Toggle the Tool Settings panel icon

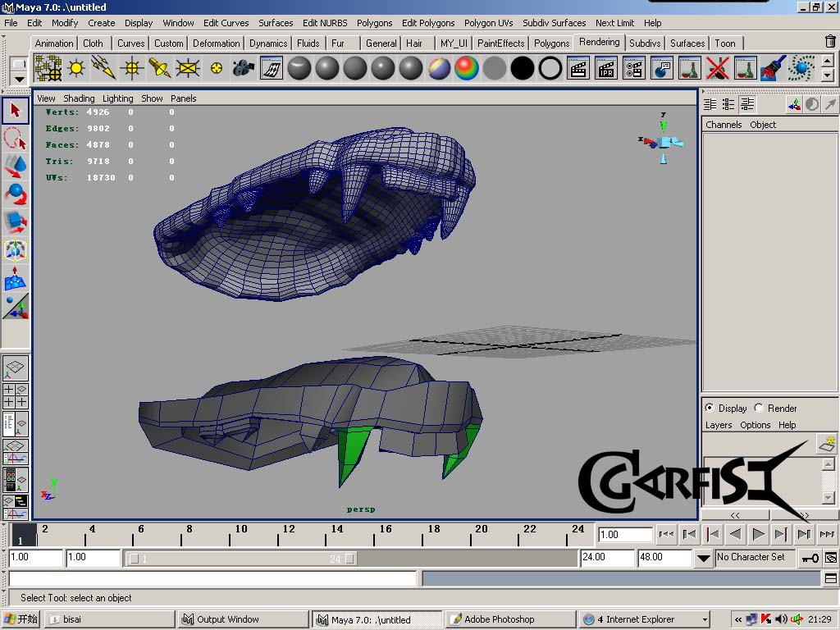728,104
